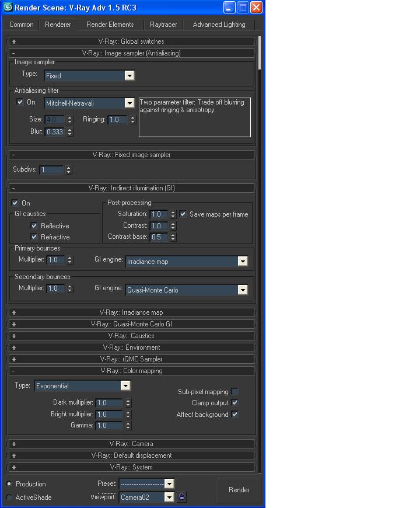The image size is (420, 508).
Task: Toggle Indirect illumination On checkbox
Action: tap(15, 203)
